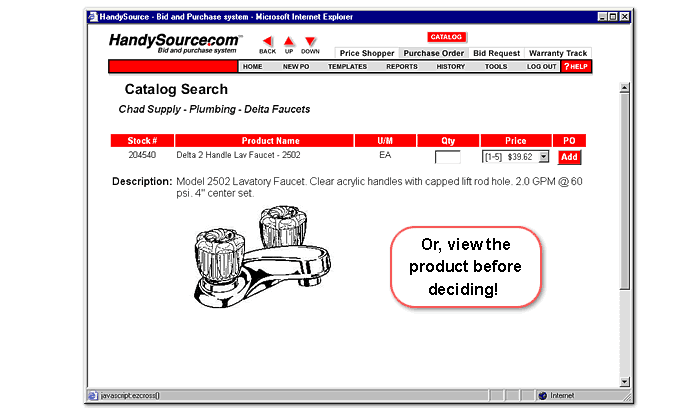Select New PO in navigation bar
Screen dimensions: 686x410
296,66
